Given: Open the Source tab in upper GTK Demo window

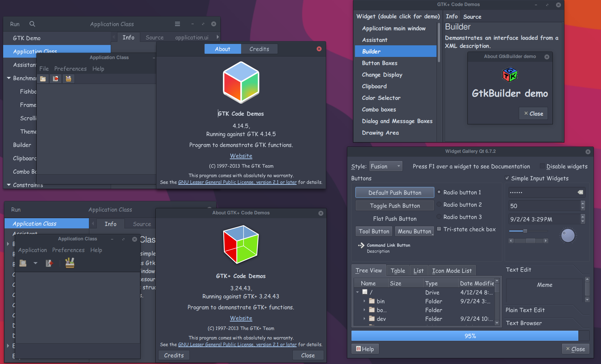Looking at the screenshot, I should click(x=155, y=38).
